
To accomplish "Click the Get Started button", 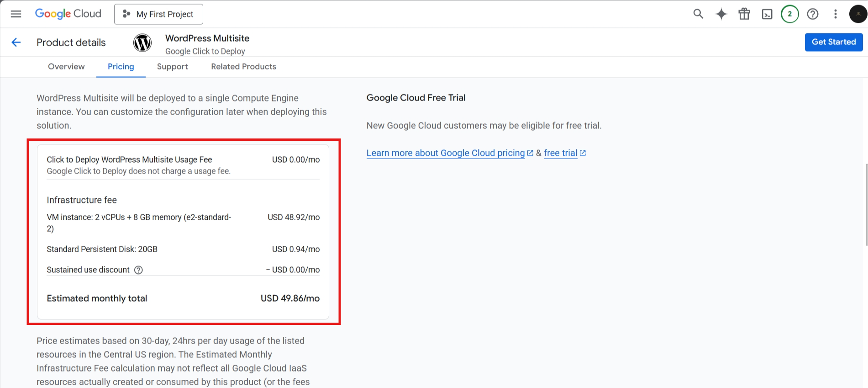I will [x=833, y=42].
